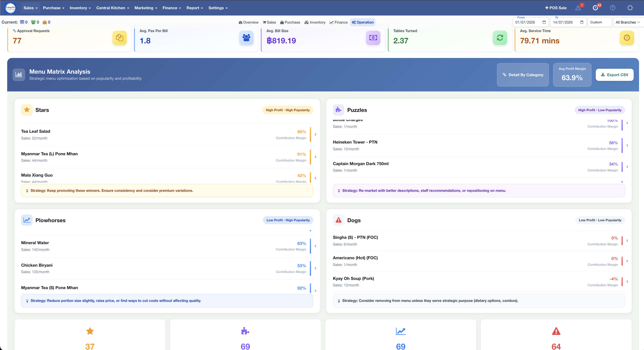Open the Marketing dropdown menu
The width and height of the screenshot is (644, 350).
146,8
